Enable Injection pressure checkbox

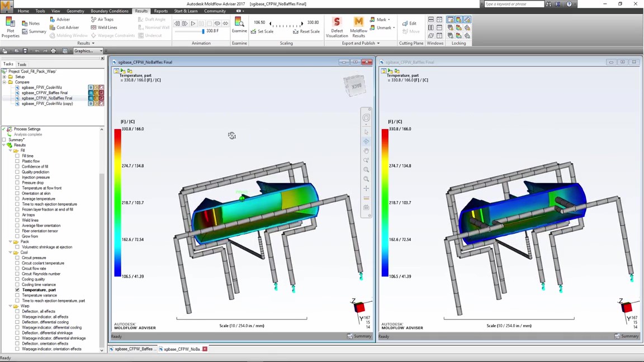17,177
